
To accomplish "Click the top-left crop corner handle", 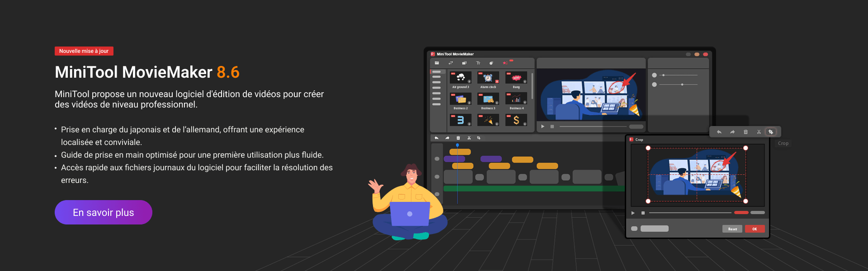I will [648, 148].
